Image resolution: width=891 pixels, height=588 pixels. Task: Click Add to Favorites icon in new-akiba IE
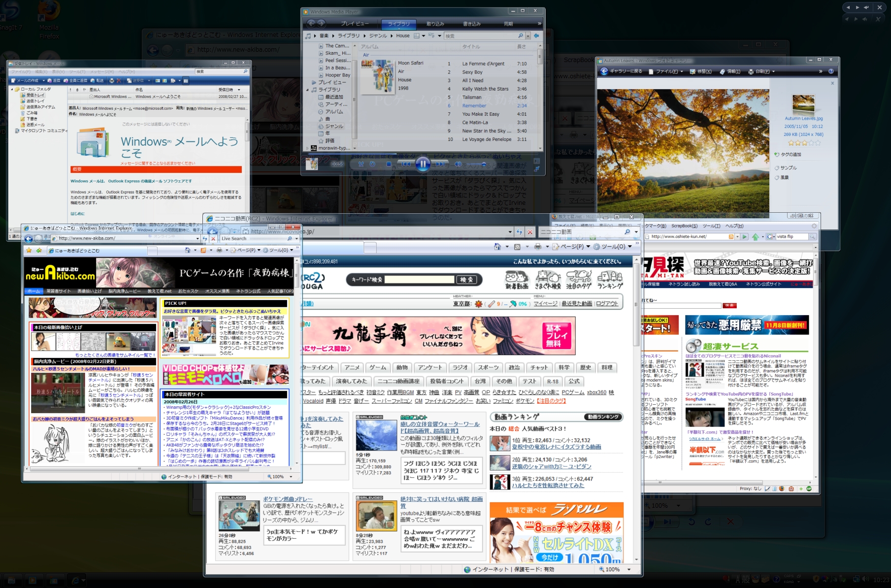[38, 250]
